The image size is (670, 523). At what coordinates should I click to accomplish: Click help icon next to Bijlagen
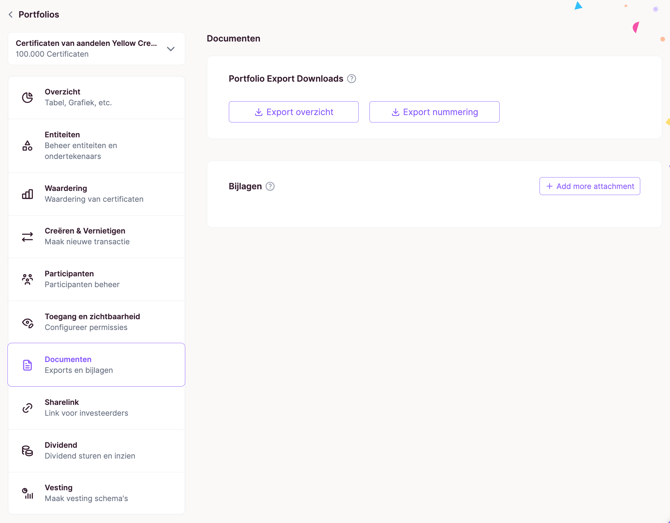point(270,187)
